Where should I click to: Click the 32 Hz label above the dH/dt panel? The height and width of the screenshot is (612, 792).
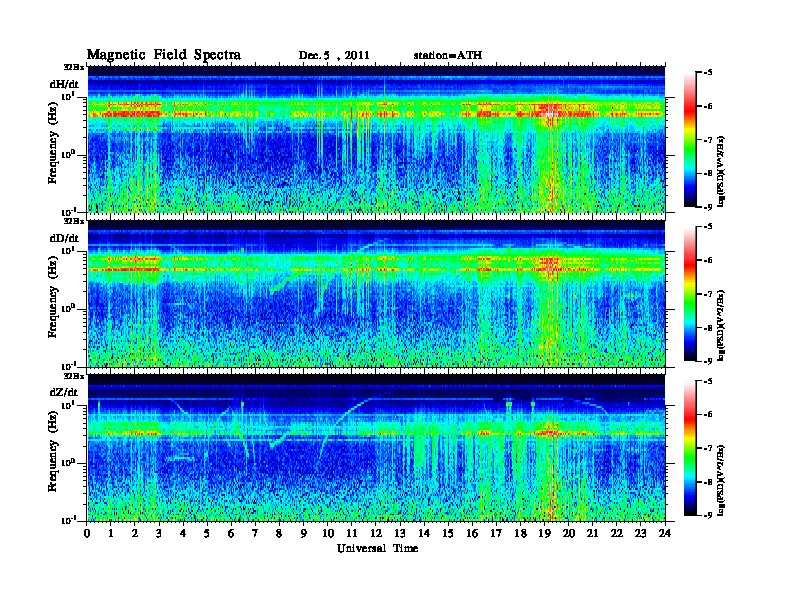(74, 66)
